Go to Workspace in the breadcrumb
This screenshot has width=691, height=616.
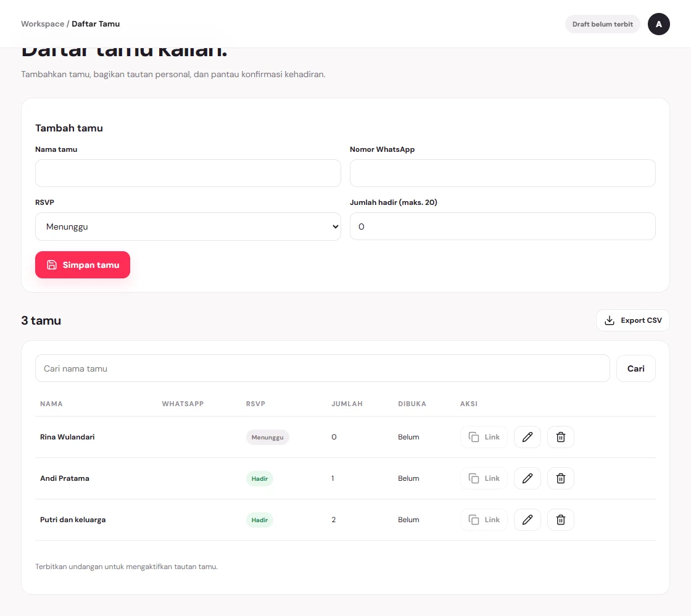point(43,24)
